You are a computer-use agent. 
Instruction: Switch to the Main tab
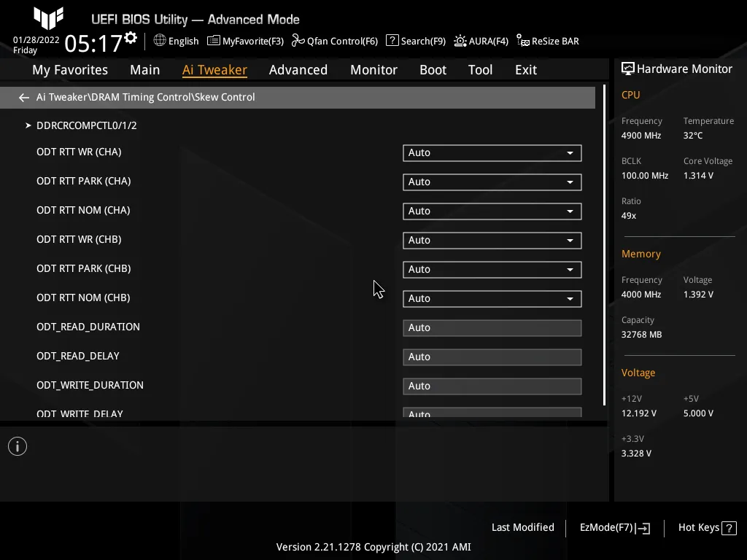click(x=145, y=70)
